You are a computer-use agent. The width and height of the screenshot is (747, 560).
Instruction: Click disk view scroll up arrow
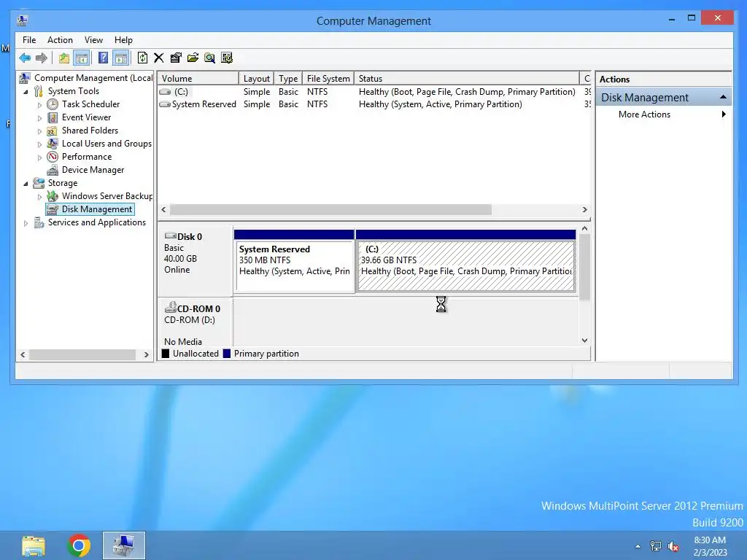click(x=584, y=228)
